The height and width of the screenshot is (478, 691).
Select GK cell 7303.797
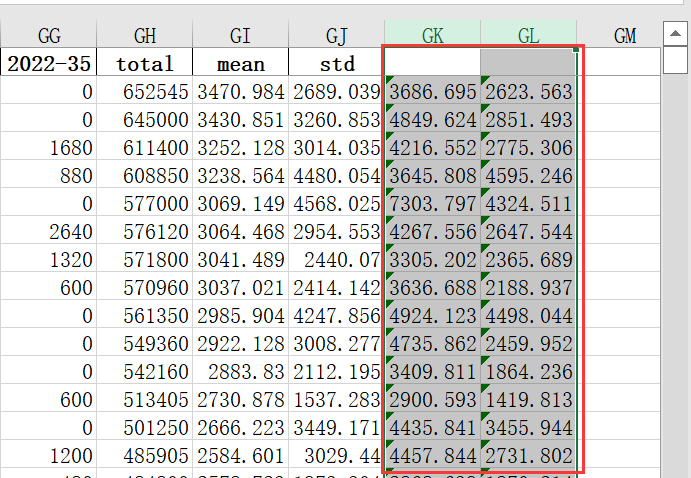433,202
